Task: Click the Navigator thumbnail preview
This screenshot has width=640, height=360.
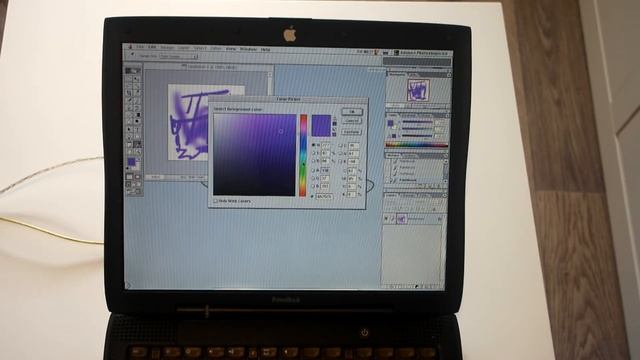Action: [x=418, y=90]
